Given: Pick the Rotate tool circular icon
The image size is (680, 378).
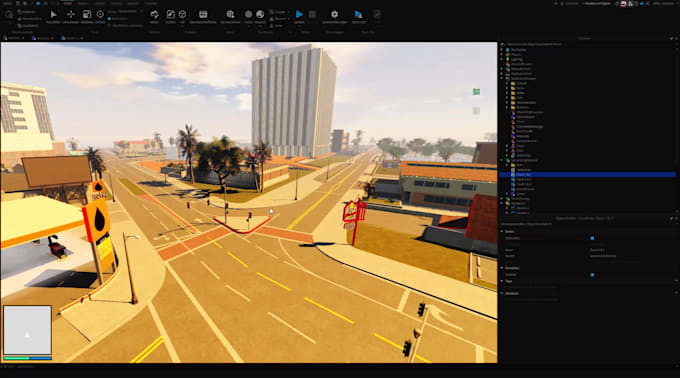Looking at the screenshot, I should [x=100, y=14].
